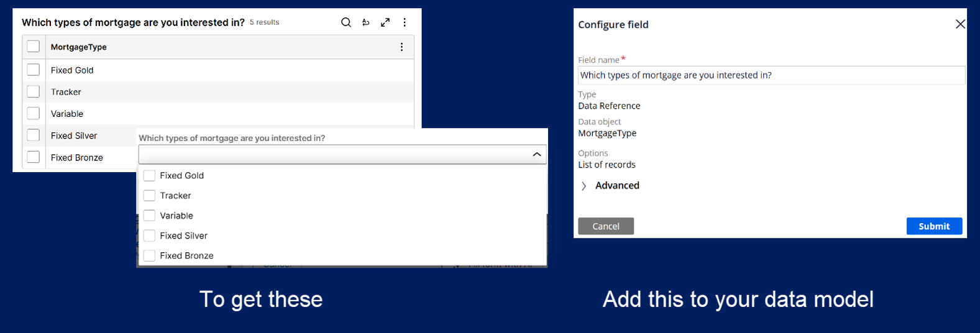
Task: Tick Fixed Bronze in the dropdown list
Action: pos(149,255)
